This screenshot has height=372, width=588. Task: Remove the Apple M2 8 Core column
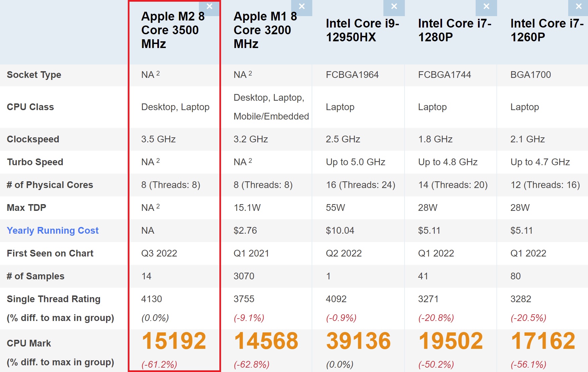coord(210,7)
